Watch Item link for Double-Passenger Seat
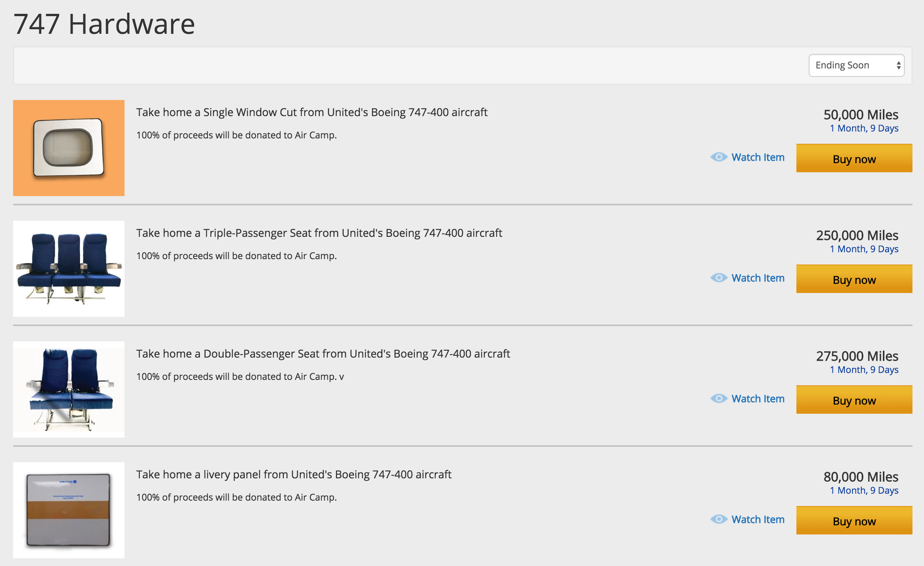Viewport: 924px width, 566px height. [x=758, y=399]
